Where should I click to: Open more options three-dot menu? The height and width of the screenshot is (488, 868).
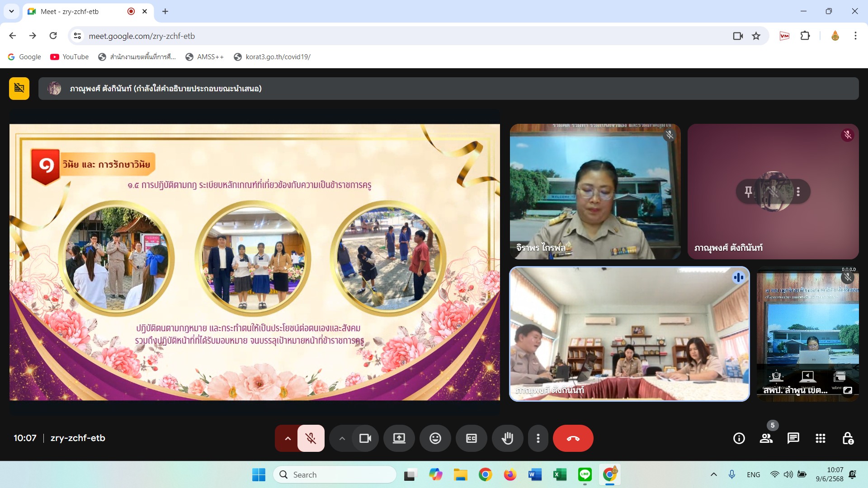pos(538,438)
